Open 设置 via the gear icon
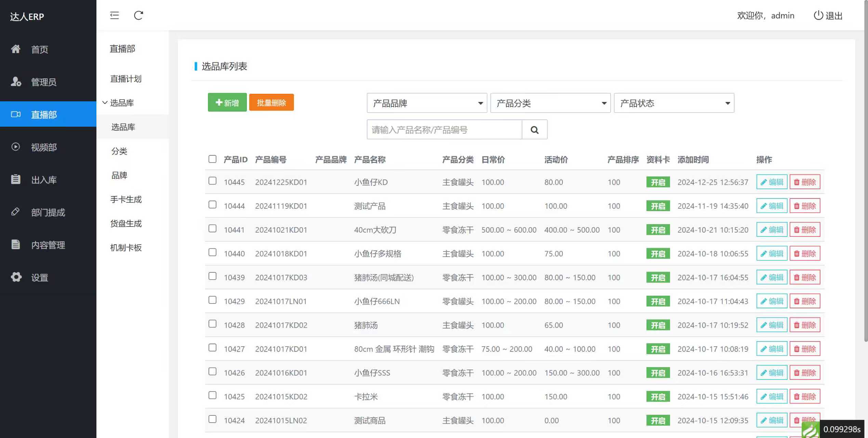Image resolution: width=868 pixels, height=438 pixels. (16, 277)
